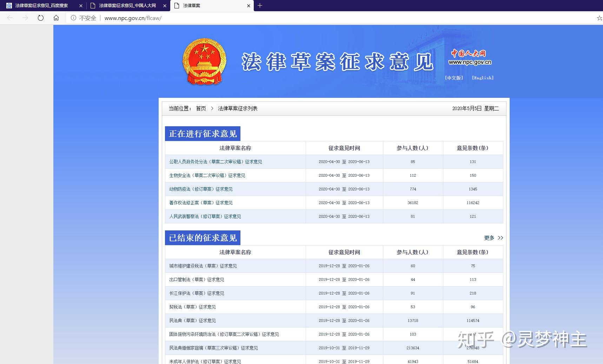Screen dimensions: 603x364
Task: Switch to 中文版 language
Action: point(454,78)
